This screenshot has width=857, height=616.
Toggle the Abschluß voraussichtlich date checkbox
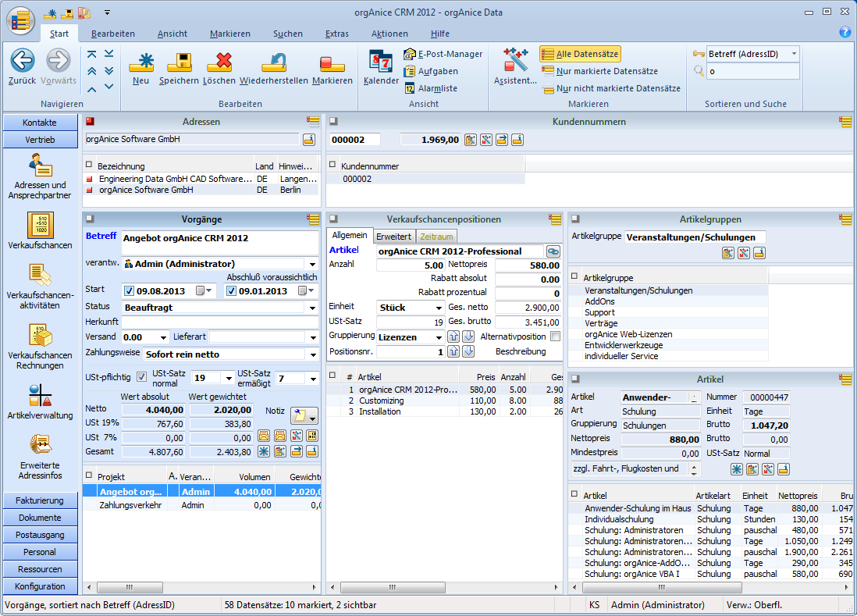point(231,290)
